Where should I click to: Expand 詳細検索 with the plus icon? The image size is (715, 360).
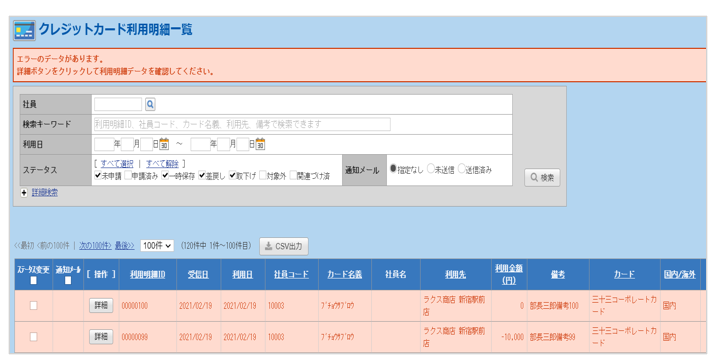click(24, 193)
